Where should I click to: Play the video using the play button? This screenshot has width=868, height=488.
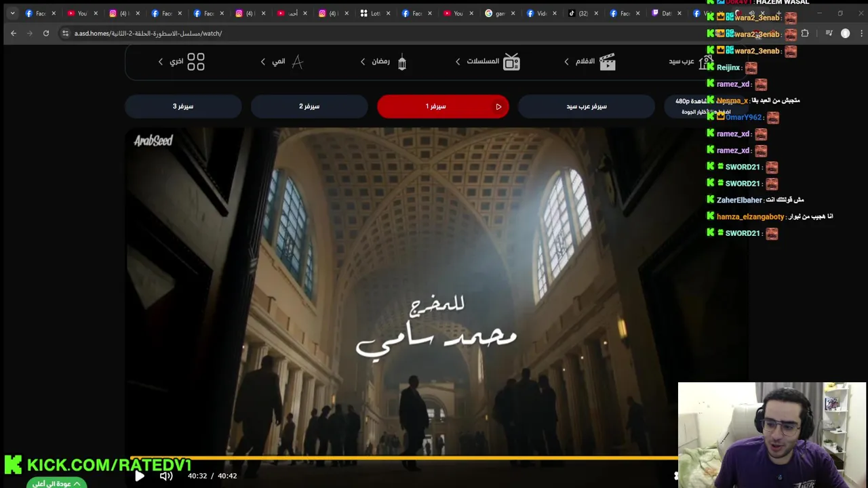pos(139,476)
